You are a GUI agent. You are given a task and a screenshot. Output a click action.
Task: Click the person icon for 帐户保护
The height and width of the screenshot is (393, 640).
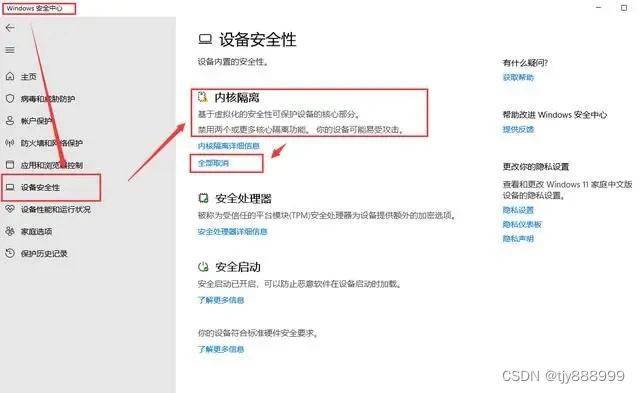coord(10,120)
